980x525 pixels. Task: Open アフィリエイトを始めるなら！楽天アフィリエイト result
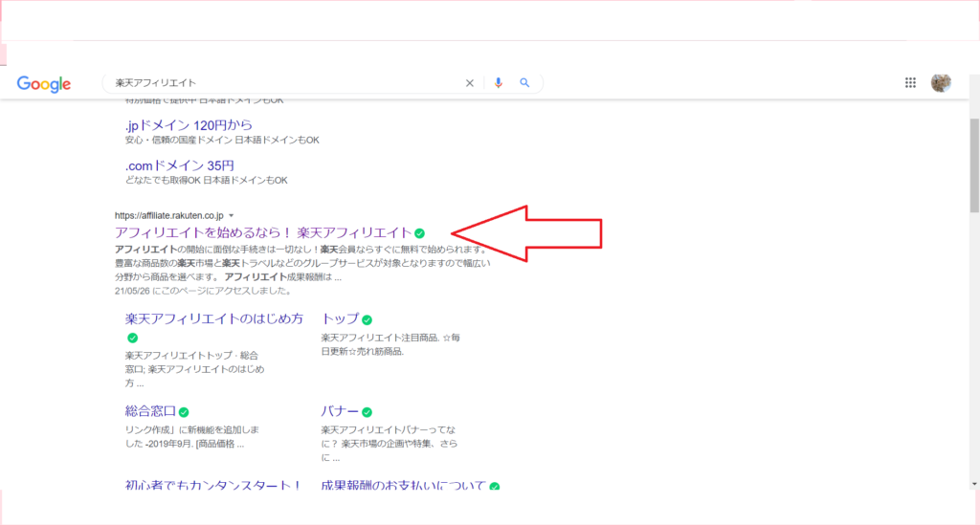(262, 232)
